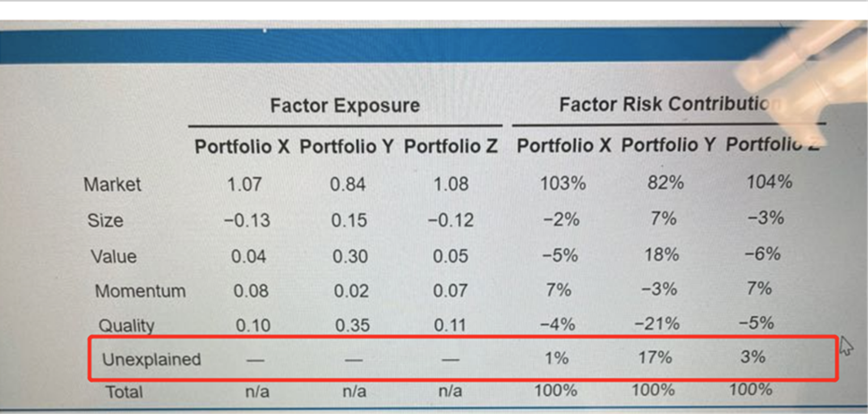Select the Market row label
The image size is (868, 414).
click(112, 185)
